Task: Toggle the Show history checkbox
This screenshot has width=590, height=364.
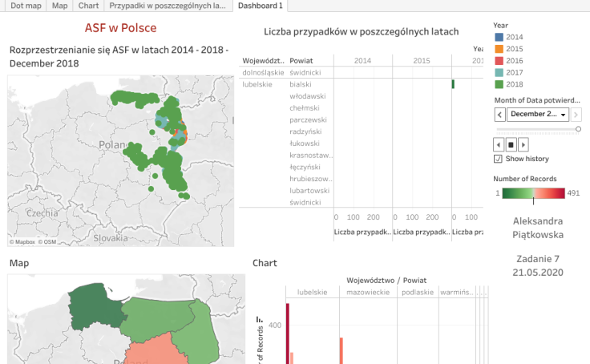Action: click(x=498, y=159)
